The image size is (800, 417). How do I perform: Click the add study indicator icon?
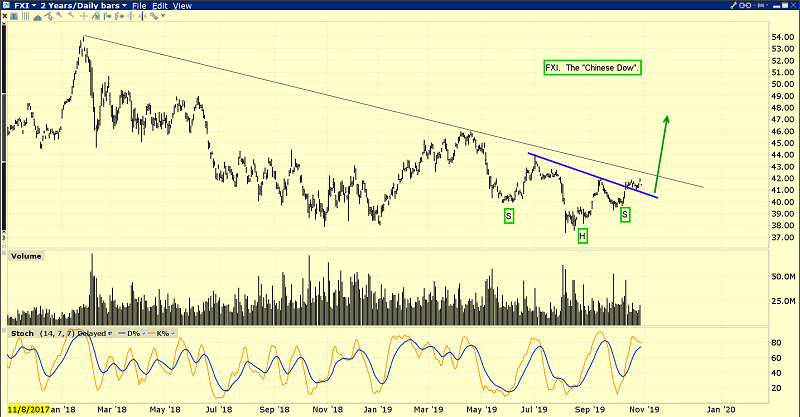96,16
